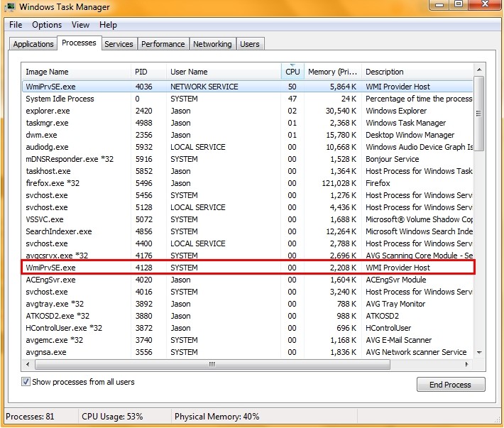Image resolution: width=504 pixels, height=428 pixels.
Task: Click the Task Manager title bar icon
Action: (11, 7)
